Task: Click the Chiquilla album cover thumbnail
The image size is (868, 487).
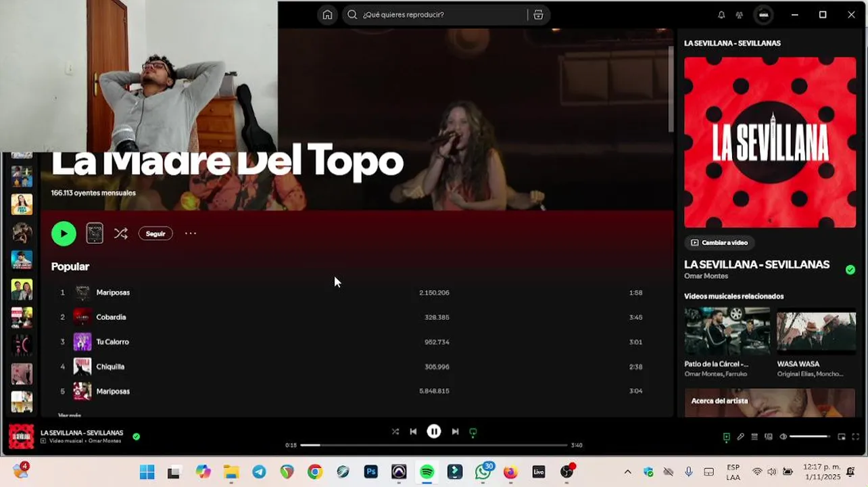Action: click(82, 367)
